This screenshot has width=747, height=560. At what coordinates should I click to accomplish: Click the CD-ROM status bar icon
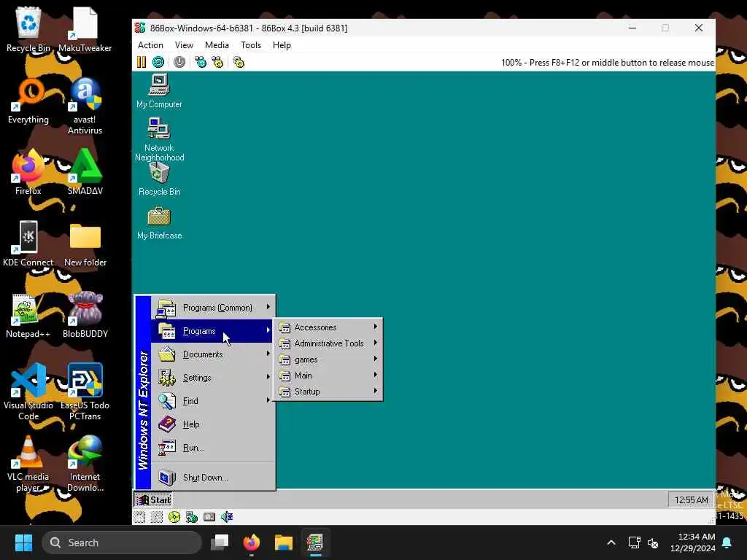tap(174, 517)
